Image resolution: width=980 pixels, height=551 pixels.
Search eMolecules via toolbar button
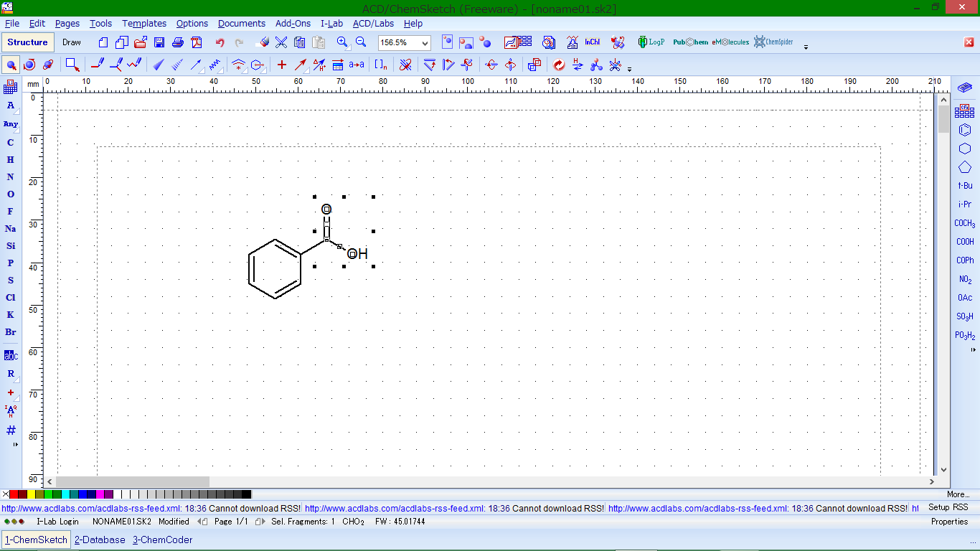click(730, 42)
